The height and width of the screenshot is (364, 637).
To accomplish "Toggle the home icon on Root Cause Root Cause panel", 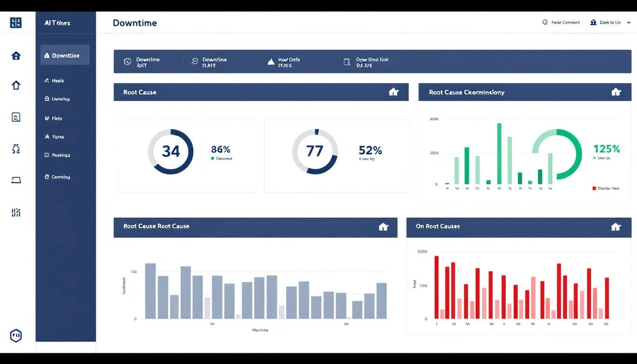I will 384,227.
